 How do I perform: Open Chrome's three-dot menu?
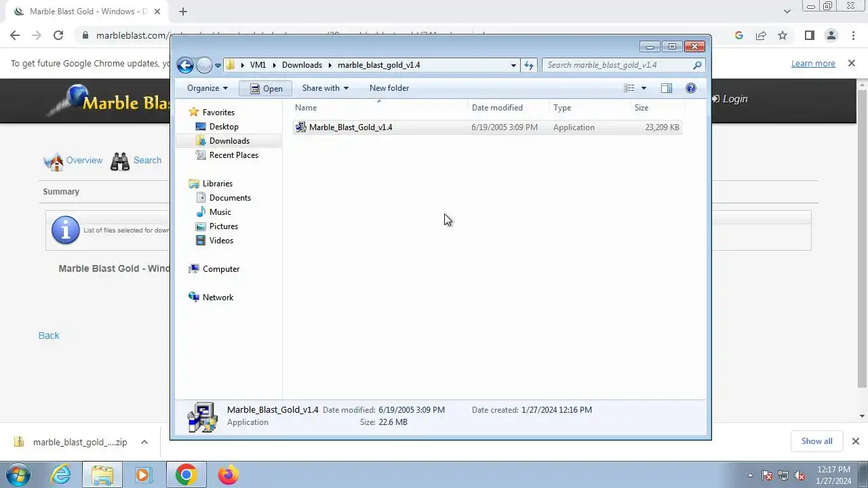(x=853, y=35)
